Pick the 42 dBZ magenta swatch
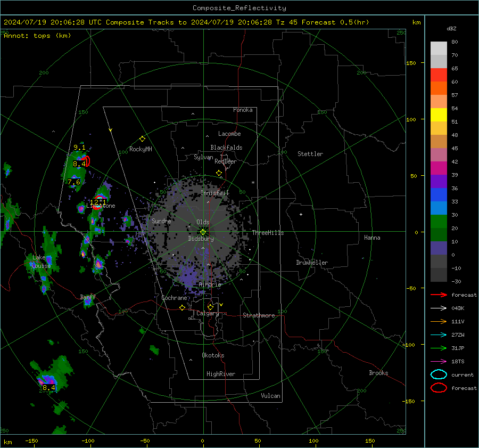 [439, 168]
